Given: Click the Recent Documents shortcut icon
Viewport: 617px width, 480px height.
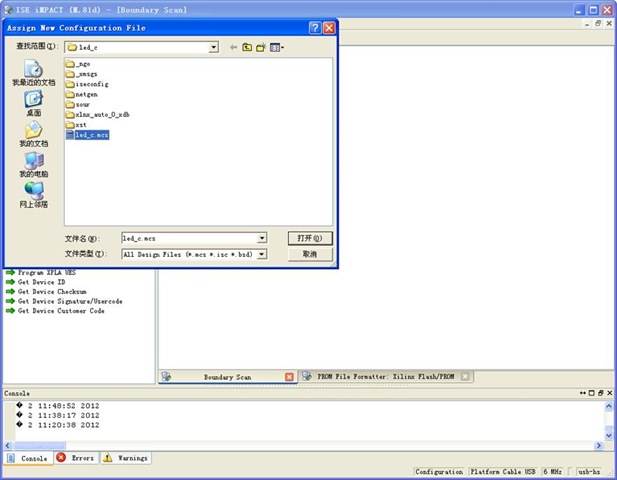Looking at the screenshot, I should point(33,70).
